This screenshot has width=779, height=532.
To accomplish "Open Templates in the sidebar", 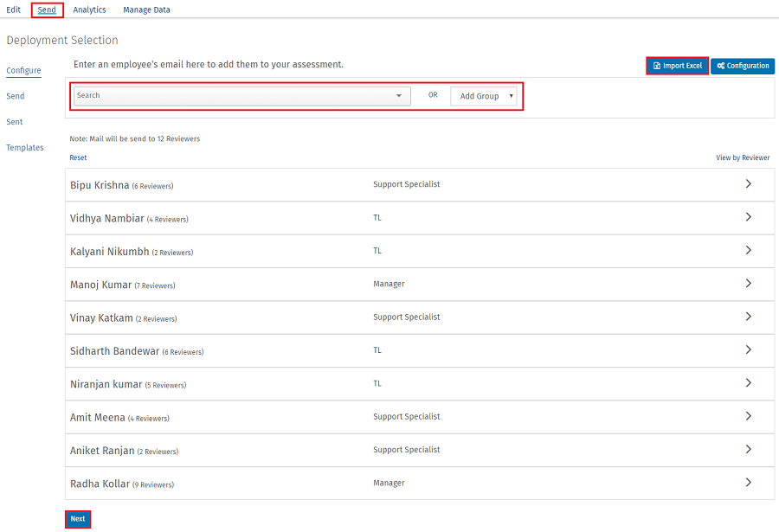I will click(x=25, y=148).
